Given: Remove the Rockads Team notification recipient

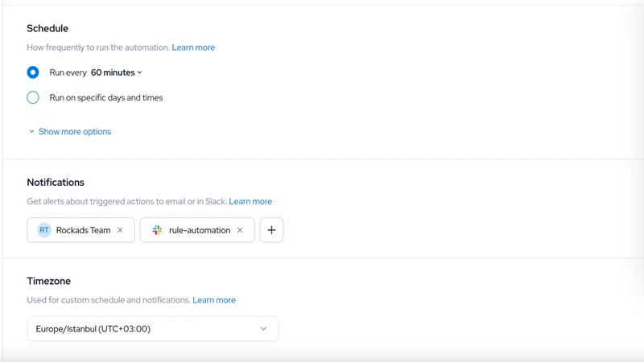Looking at the screenshot, I should pyautogui.click(x=120, y=230).
